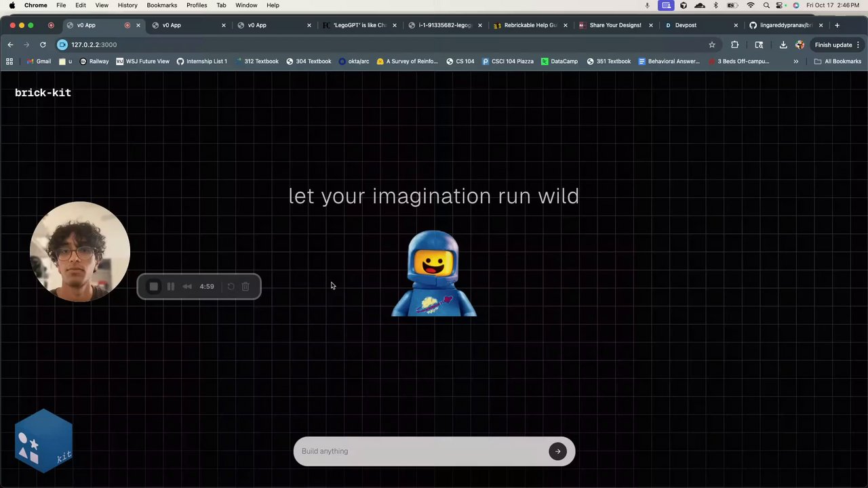868x488 pixels.
Task: Click the Siri menu bar icon
Action: click(796, 5)
